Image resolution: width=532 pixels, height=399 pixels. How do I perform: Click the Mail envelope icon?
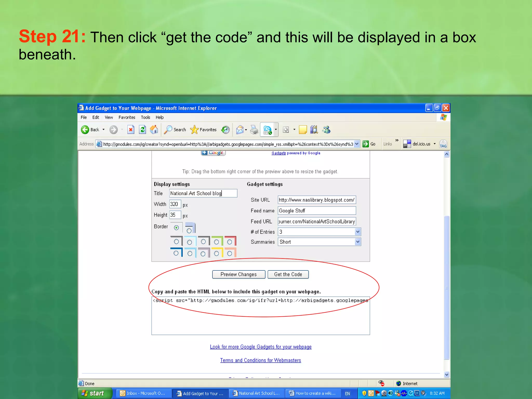tap(240, 130)
